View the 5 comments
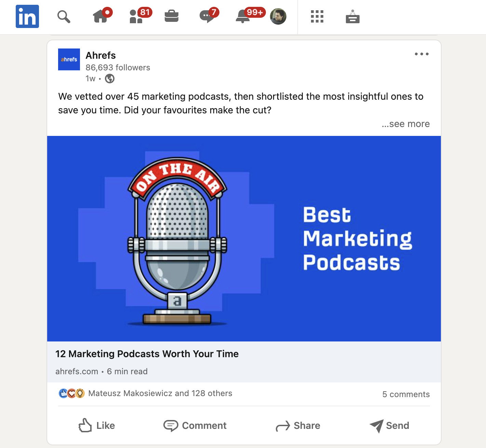486x448 pixels. click(406, 394)
